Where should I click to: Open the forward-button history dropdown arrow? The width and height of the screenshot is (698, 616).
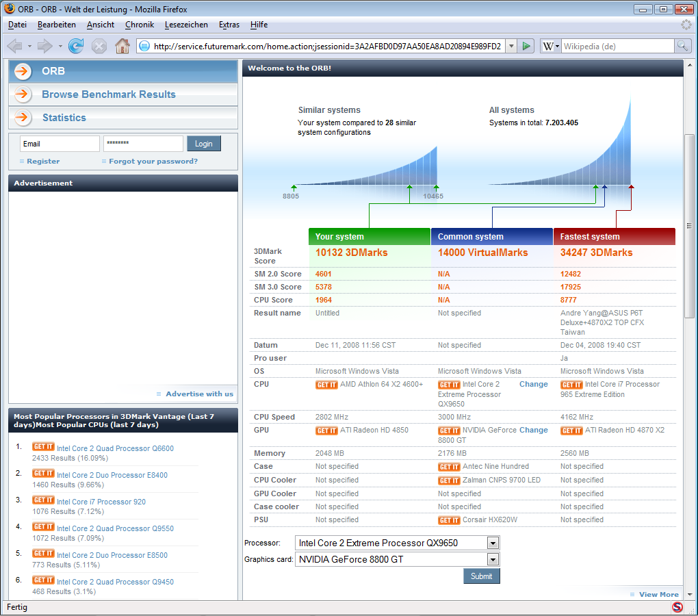60,47
